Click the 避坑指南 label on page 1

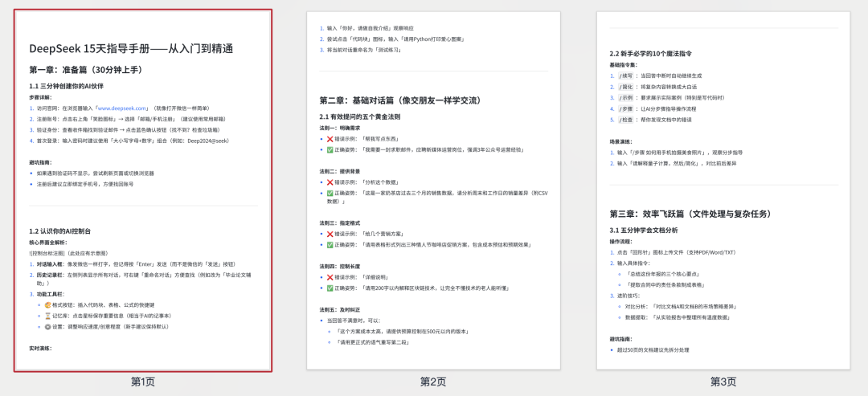(40, 162)
